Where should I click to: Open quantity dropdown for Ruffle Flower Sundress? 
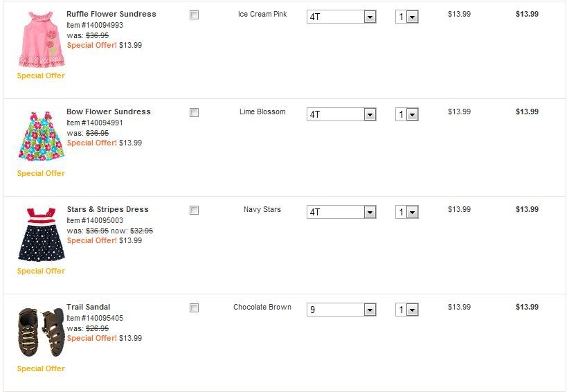[x=407, y=17]
